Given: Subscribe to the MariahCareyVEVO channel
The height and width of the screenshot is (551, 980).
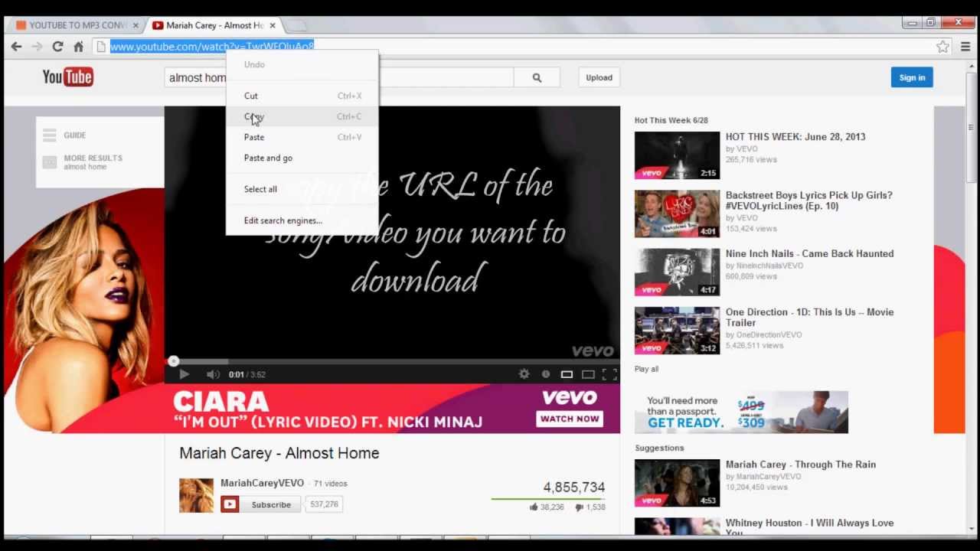Looking at the screenshot, I should (x=261, y=504).
